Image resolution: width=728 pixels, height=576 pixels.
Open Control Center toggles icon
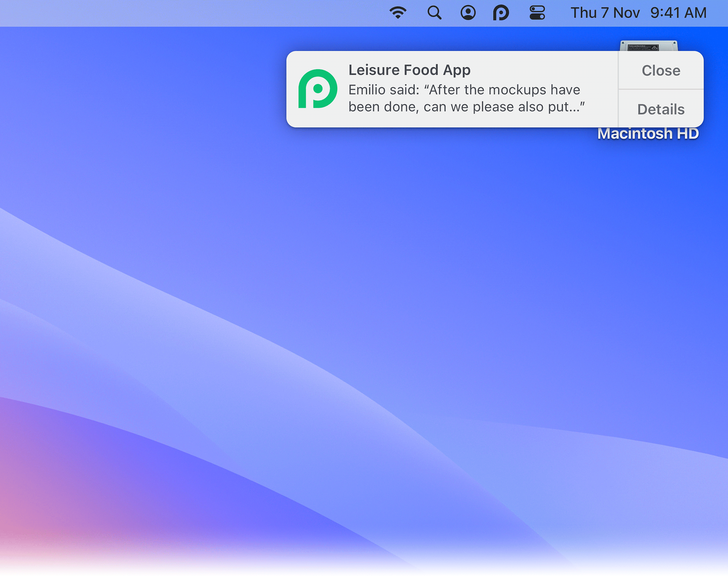click(537, 13)
